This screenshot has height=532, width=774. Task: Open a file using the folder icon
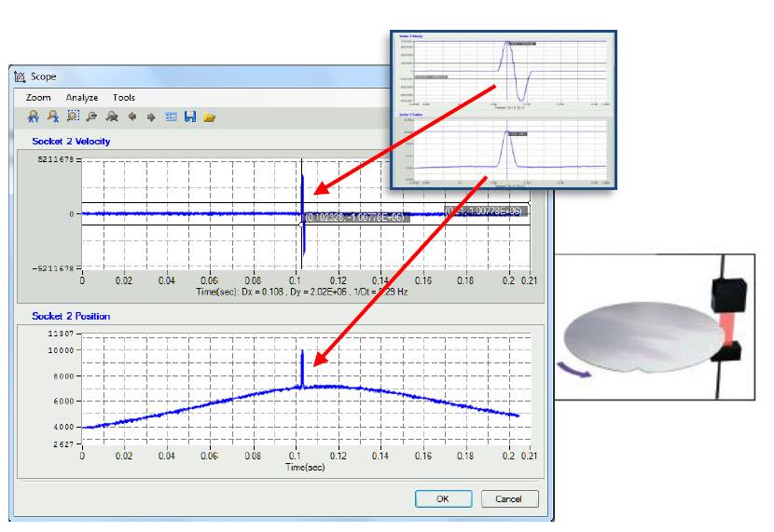[x=210, y=116]
